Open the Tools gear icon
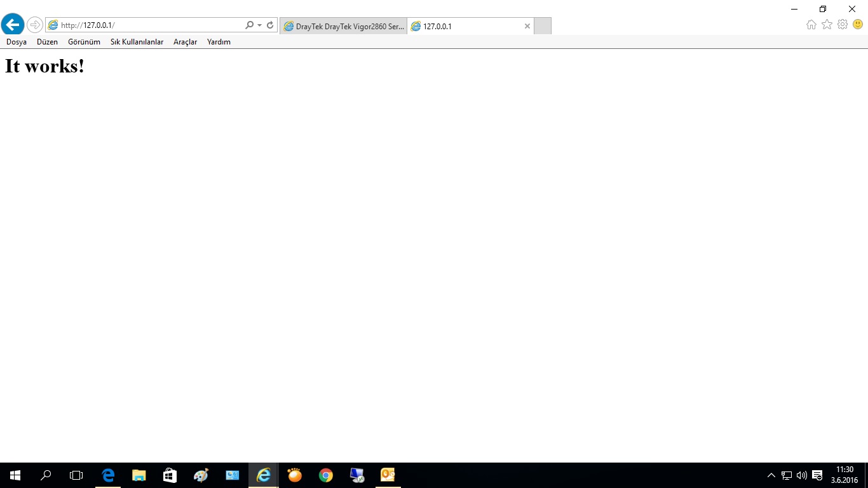Screen dimensions: 868x488 [843, 25]
